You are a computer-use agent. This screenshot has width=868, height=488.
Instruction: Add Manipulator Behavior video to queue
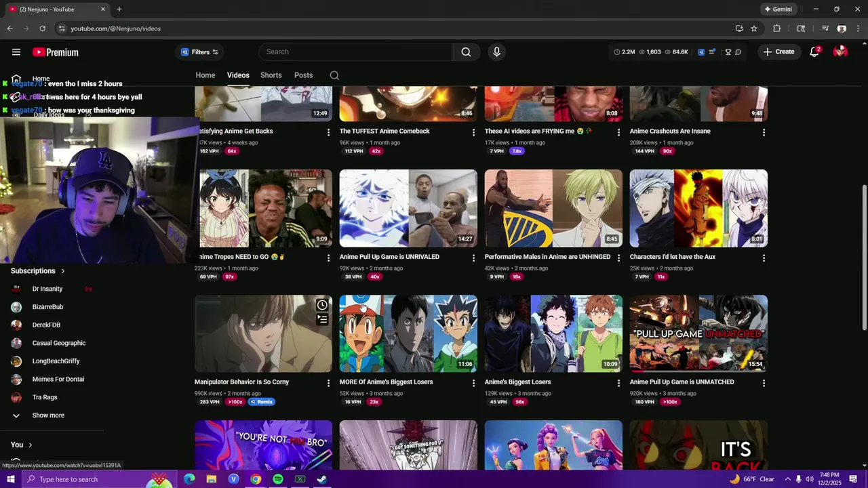[x=322, y=319]
